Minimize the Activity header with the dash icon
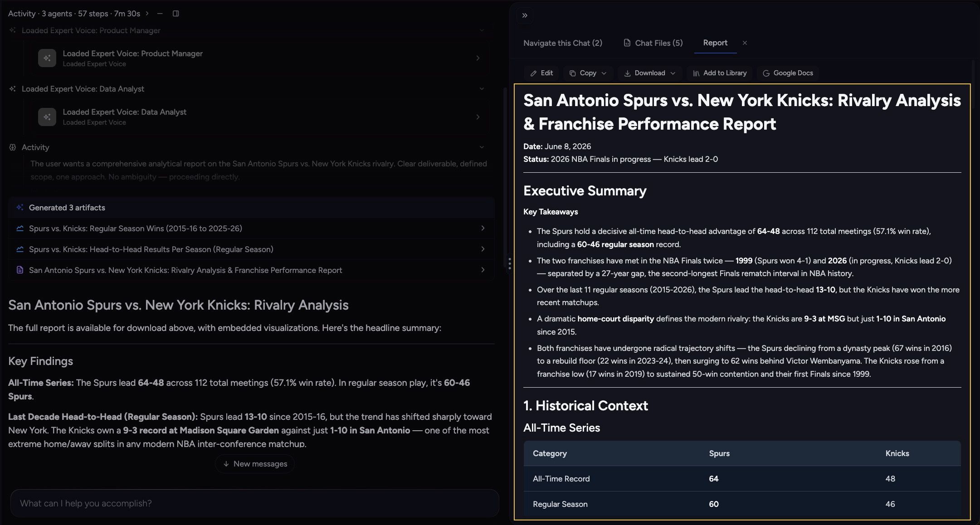The height and width of the screenshot is (525, 980). coord(160,14)
